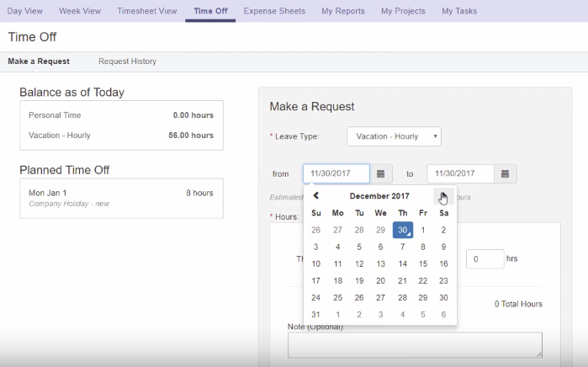
Task: Open the My Tasks tab
Action: pos(459,11)
